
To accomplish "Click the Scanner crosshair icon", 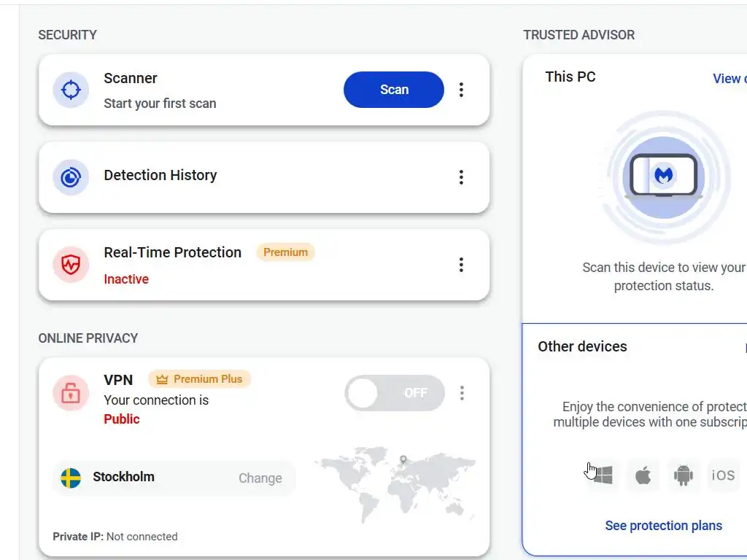I will click(x=71, y=90).
